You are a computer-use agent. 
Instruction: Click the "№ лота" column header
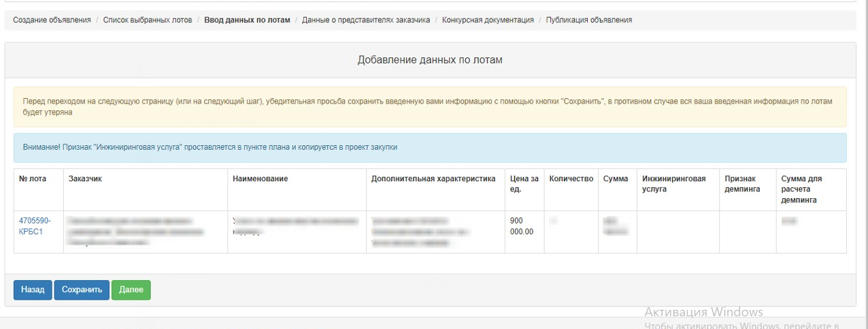(x=33, y=179)
